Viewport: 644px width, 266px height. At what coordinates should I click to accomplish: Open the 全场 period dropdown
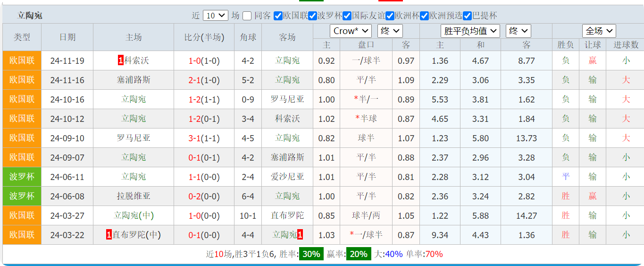(599, 31)
